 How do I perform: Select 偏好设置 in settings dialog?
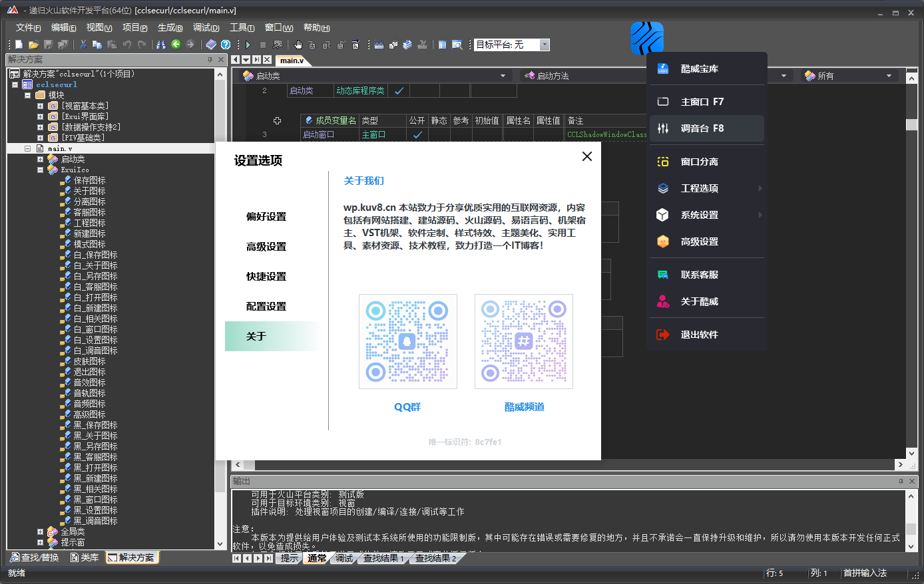point(266,217)
